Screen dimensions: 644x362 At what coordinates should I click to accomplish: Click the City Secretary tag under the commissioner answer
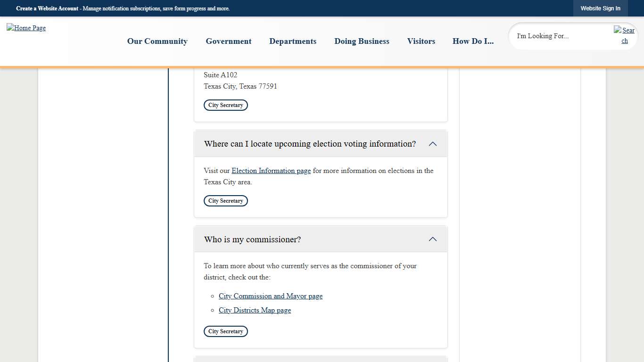[225, 331]
